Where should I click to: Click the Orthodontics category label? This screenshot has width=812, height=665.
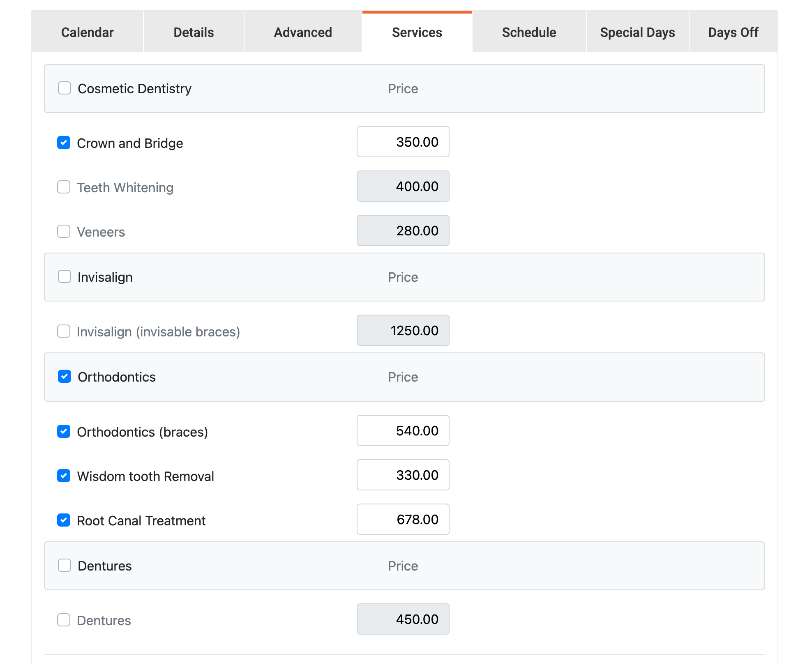pos(117,377)
